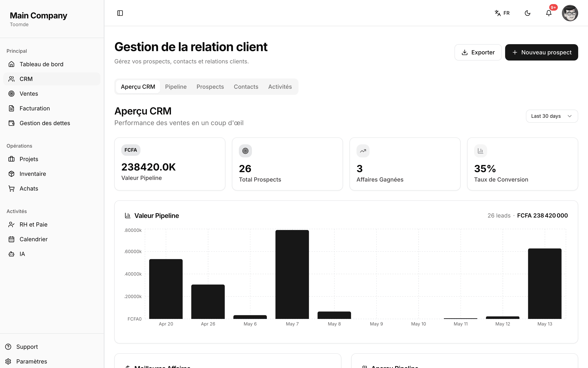Open the Projets sidebar label
The width and height of the screenshot is (588, 368).
pyautogui.click(x=29, y=159)
